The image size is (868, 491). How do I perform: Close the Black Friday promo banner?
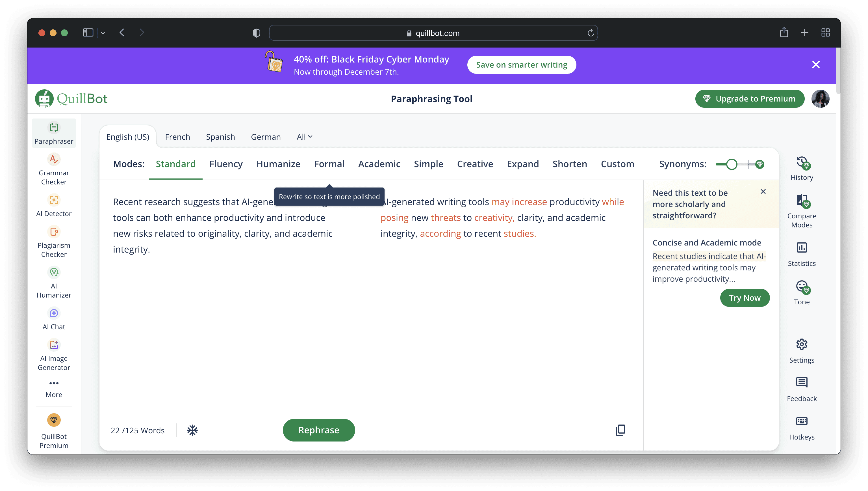pyautogui.click(x=816, y=64)
